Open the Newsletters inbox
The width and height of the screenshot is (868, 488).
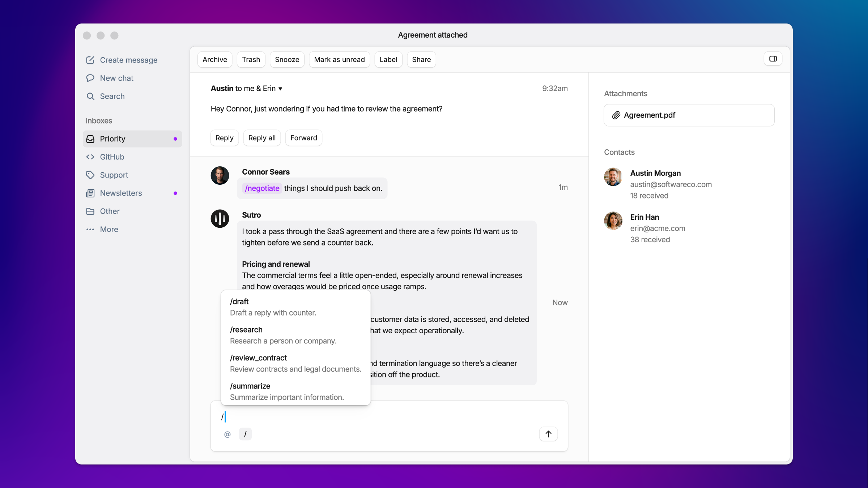pos(121,193)
